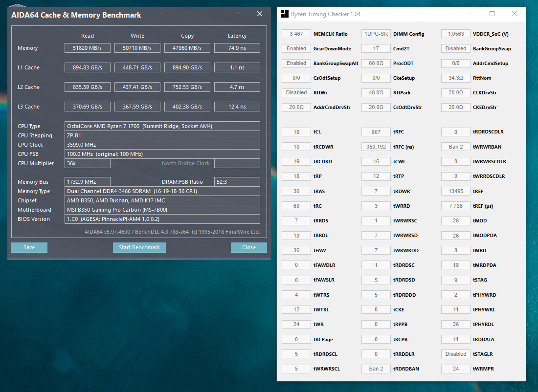Click the tRCDRD value 19
The height and width of the screenshot is (392, 538).
(x=296, y=161)
